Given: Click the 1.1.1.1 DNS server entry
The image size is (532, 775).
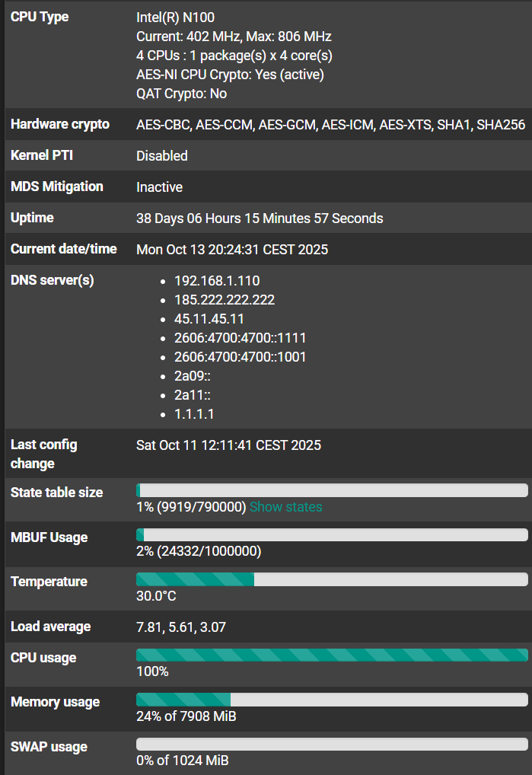Looking at the screenshot, I should (194, 414).
